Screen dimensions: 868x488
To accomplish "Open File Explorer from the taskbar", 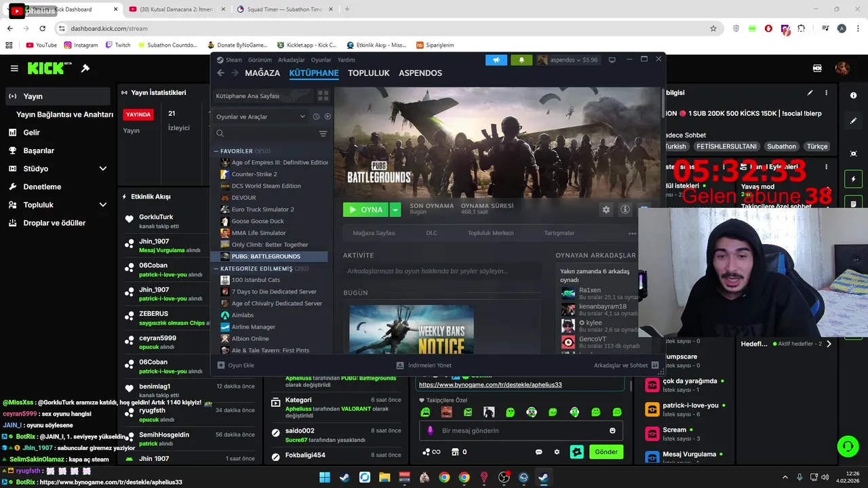I will [x=384, y=477].
